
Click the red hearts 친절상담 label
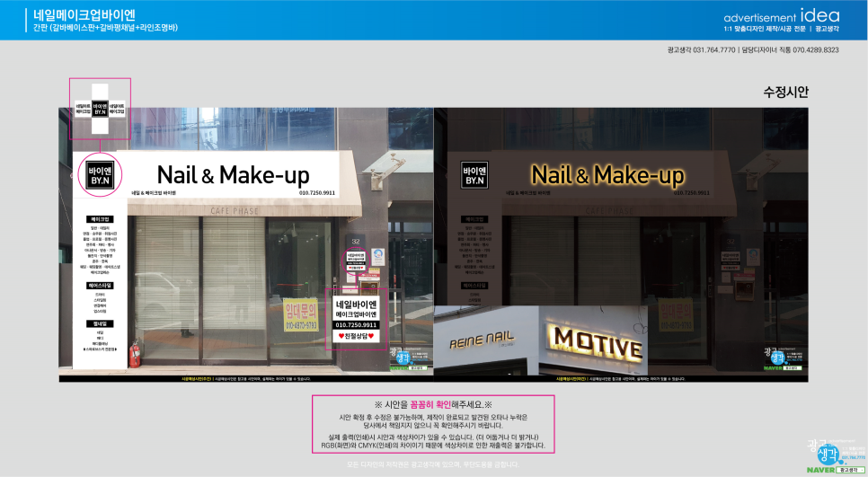tap(357, 335)
